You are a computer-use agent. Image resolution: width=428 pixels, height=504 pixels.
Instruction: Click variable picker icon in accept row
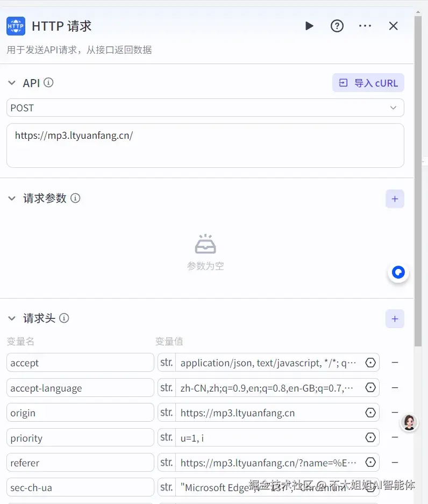point(370,363)
